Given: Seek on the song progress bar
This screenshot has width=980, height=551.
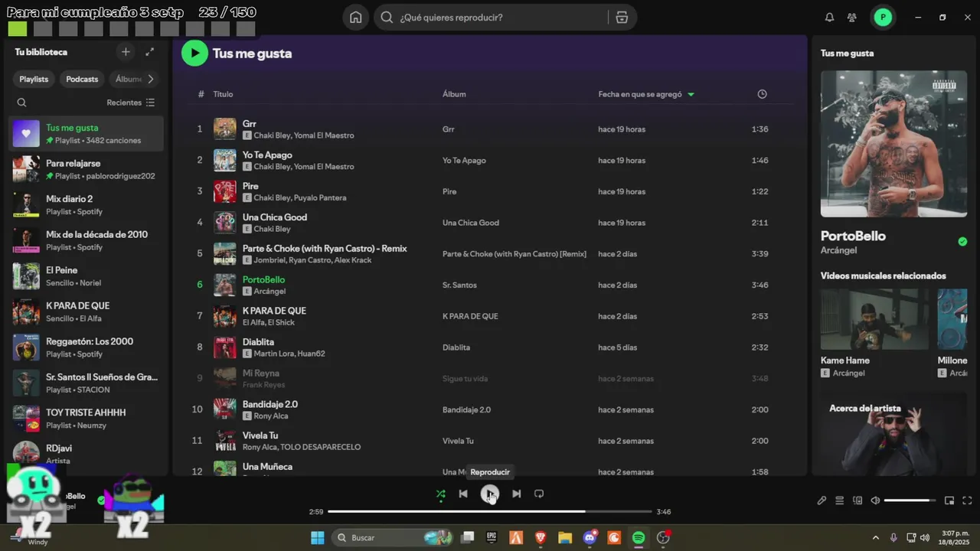Looking at the screenshot, I should pyautogui.click(x=490, y=511).
